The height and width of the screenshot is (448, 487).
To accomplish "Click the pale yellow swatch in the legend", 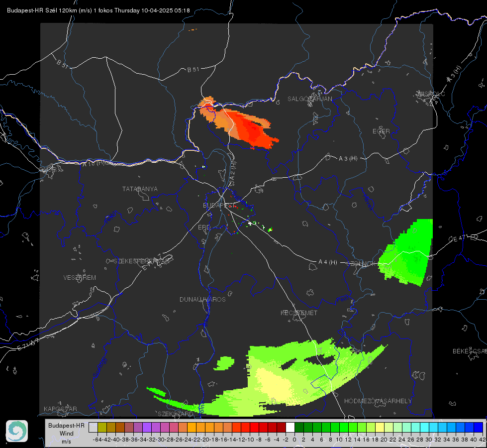I will (x=380, y=427).
